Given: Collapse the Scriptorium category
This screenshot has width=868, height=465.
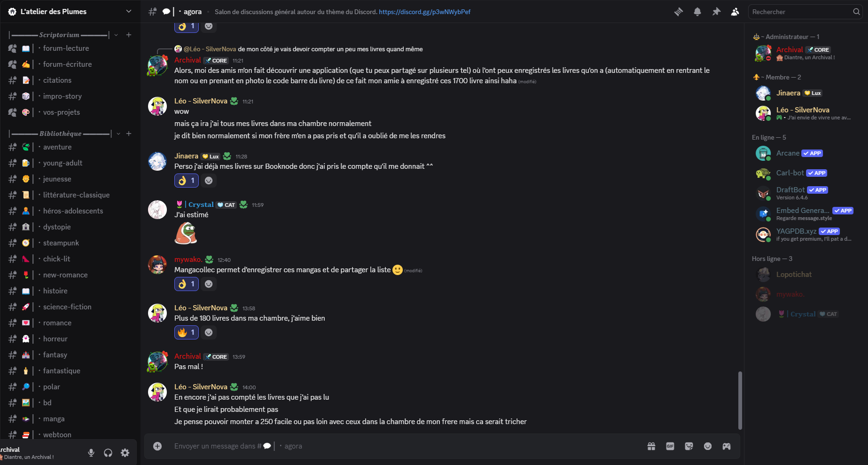Looking at the screenshot, I should [116, 35].
